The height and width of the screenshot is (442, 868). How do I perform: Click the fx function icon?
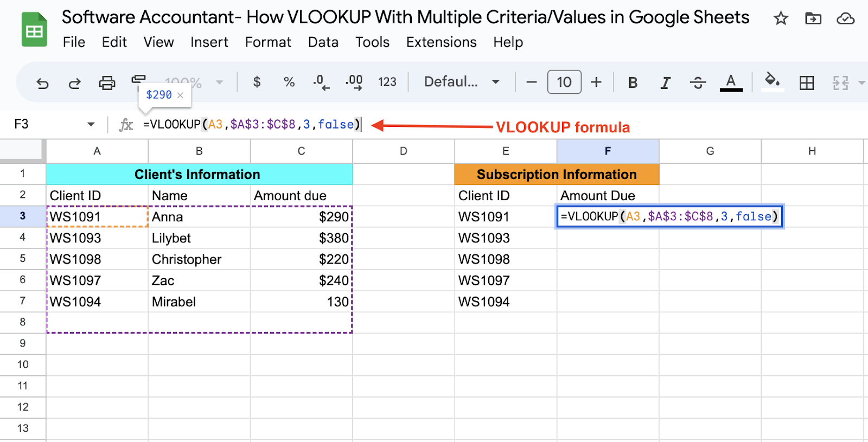(x=126, y=125)
